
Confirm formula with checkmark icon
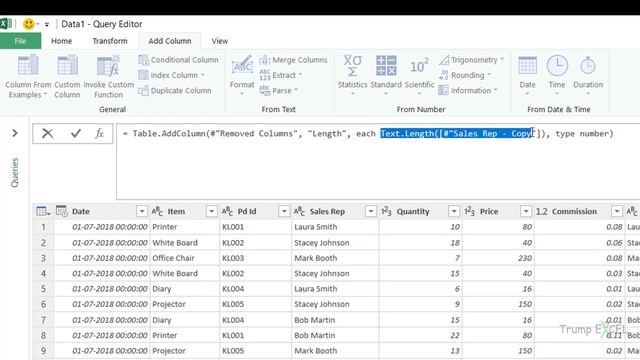click(x=76, y=133)
